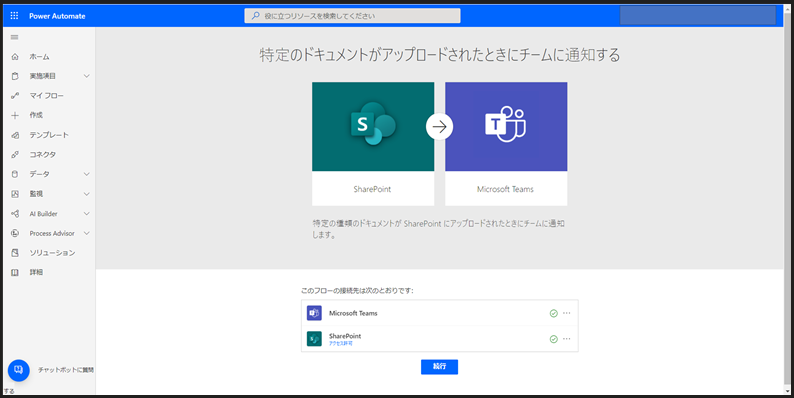The image size is (794, 398).
Task: Click the Home house icon in sidebar
Action: (x=15, y=57)
